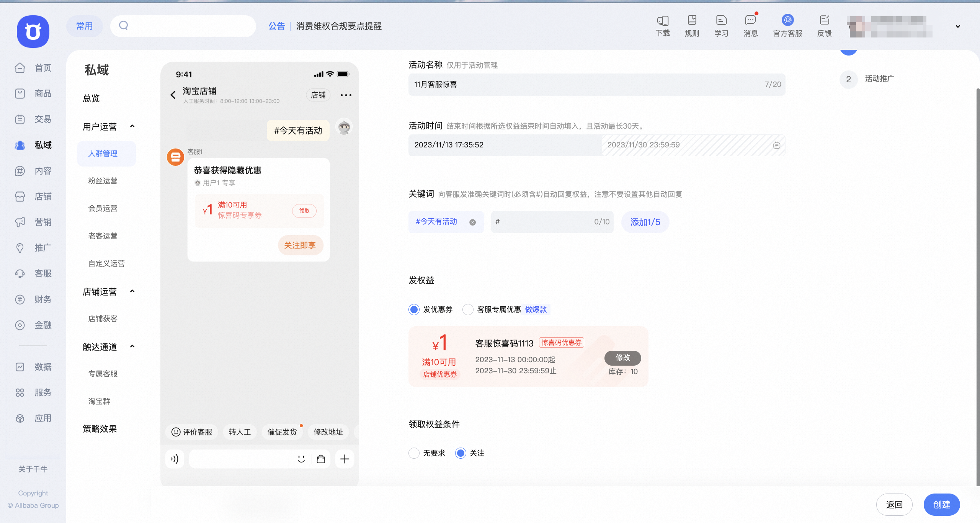Click the Qianniu logo icon
Image resolution: width=980 pixels, height=523 pixels.
point(33,31)
